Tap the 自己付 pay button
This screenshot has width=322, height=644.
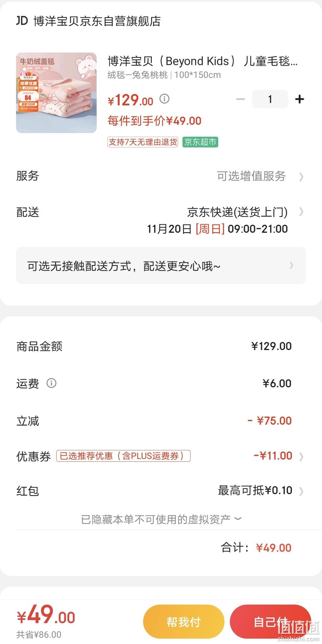pos(270,622)
